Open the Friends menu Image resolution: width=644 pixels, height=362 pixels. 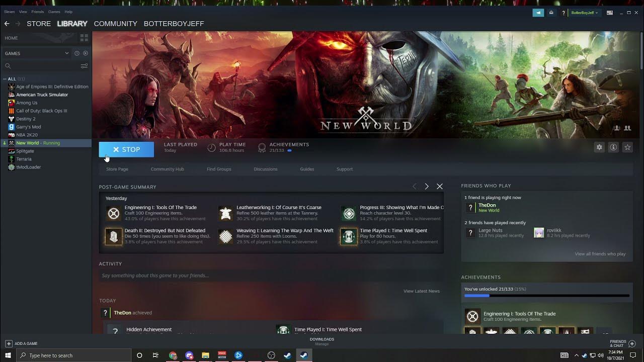[38, 12]
